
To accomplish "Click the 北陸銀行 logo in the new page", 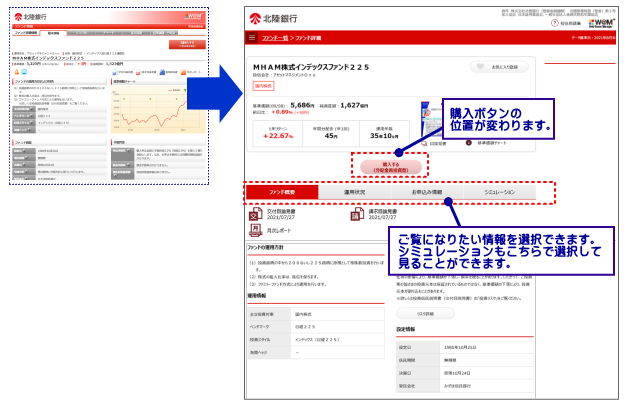I will [x=273, y=18].
